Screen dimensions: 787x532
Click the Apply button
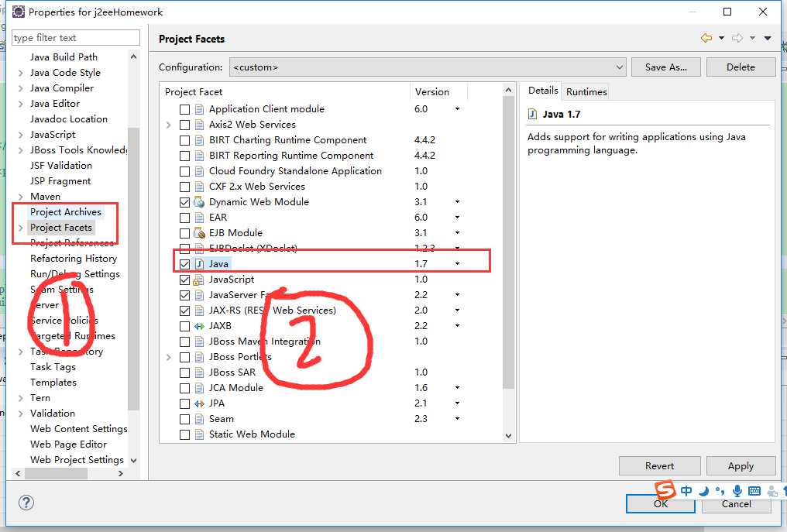click(x=741, y=465)
